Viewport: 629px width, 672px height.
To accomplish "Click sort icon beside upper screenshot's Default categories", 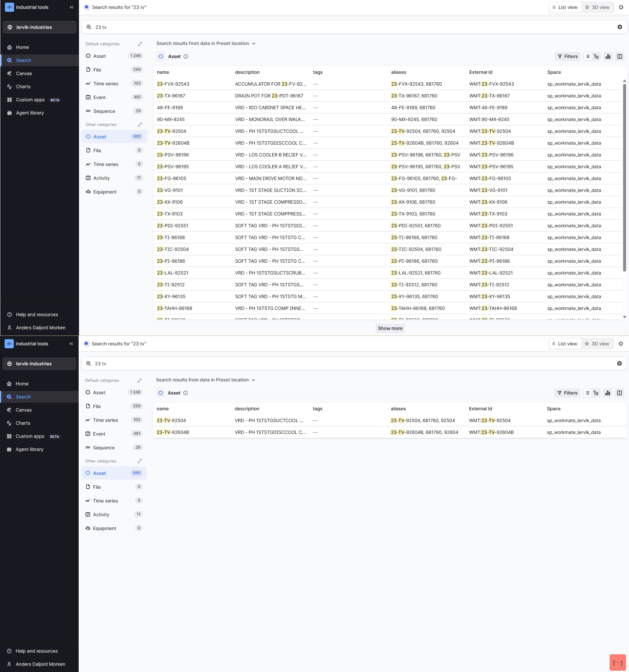I will 140,44.
